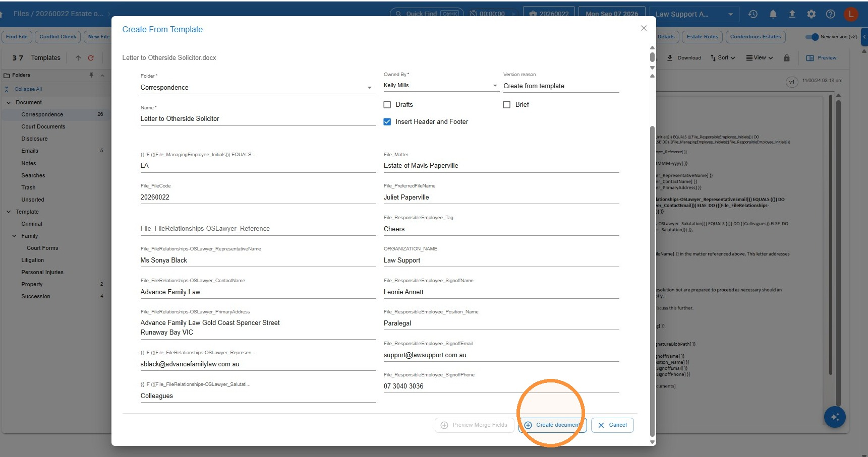Viewport: 868px width, 457px height.
Task: Collapse the Folders panel header chevron
Action: pos(102,75)
